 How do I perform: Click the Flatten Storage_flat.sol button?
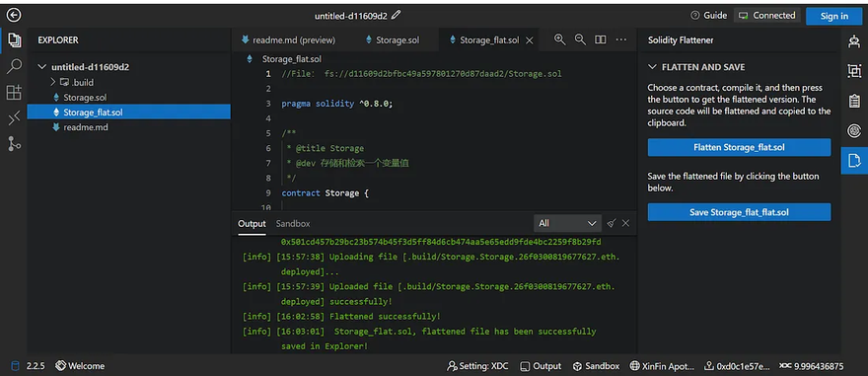739,147
